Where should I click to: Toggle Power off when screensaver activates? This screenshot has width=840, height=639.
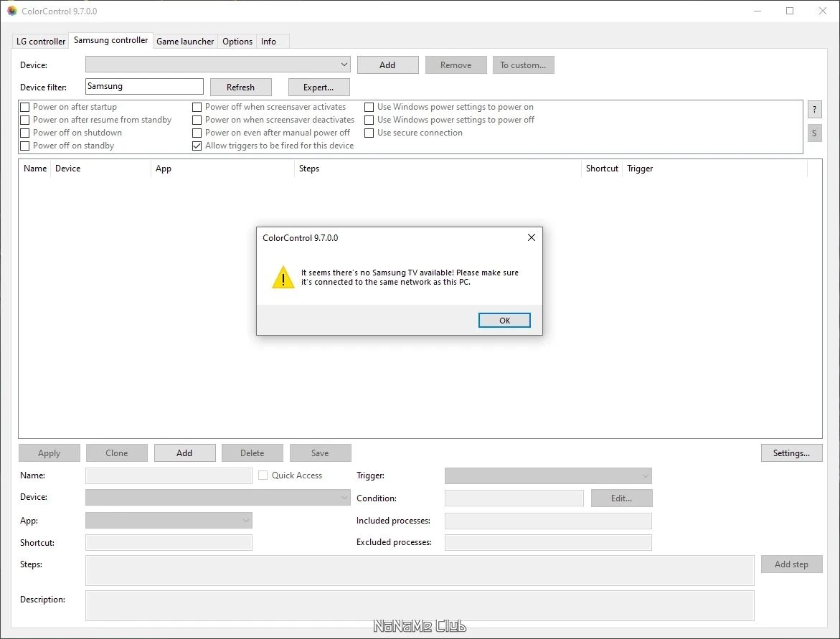(197, 107)
